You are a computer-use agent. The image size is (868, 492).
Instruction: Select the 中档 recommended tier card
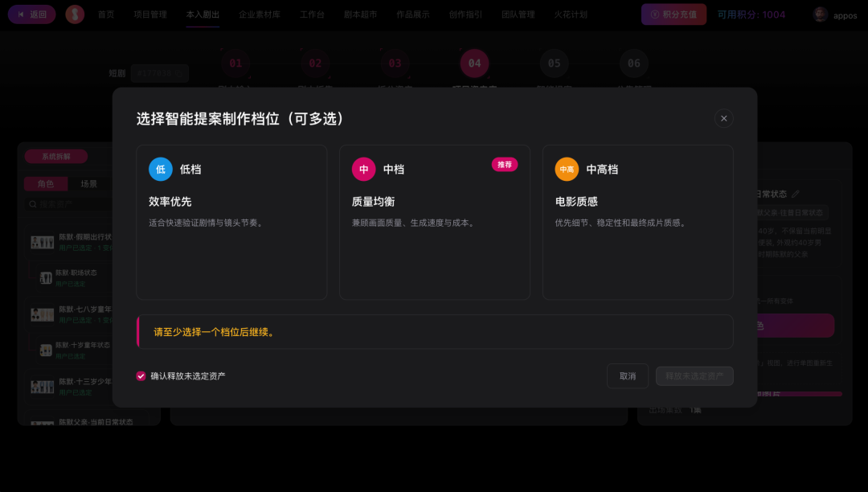click(x=435, y=223)
